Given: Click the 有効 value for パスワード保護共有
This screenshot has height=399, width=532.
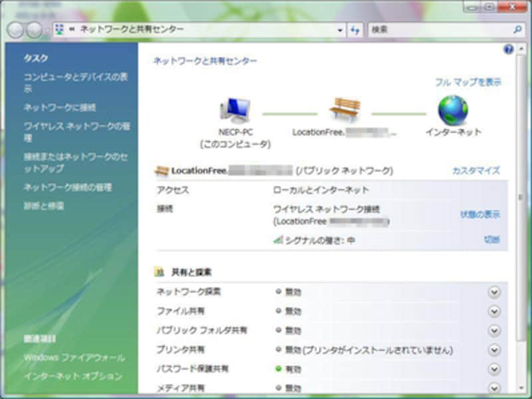Looking at the screenshot, I should point(293,369).
